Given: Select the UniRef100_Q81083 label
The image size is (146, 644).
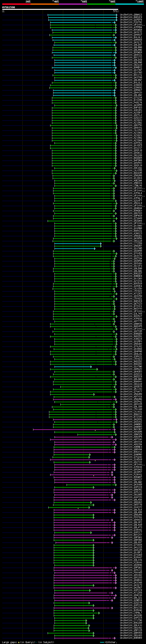Looking at the screenshot, I should [131, 636].
